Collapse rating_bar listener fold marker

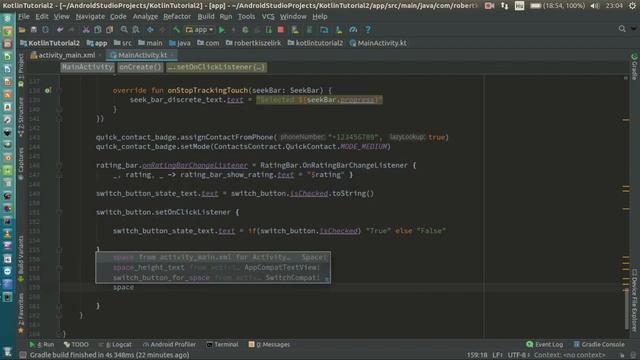point(59,165)
